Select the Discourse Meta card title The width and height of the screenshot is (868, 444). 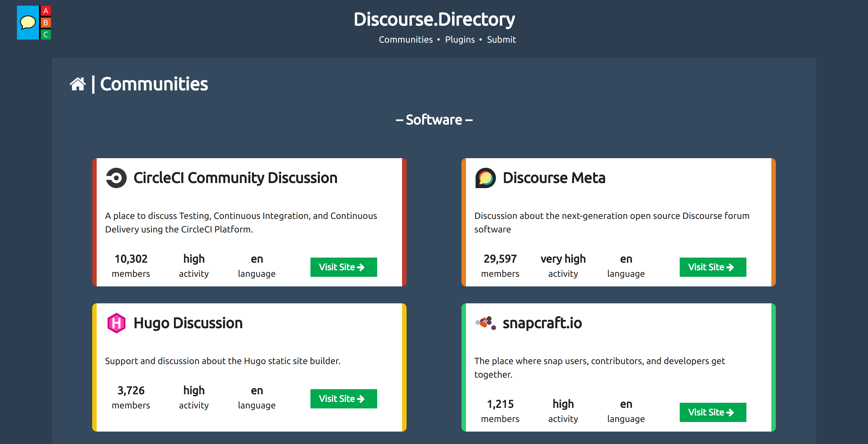554,178
